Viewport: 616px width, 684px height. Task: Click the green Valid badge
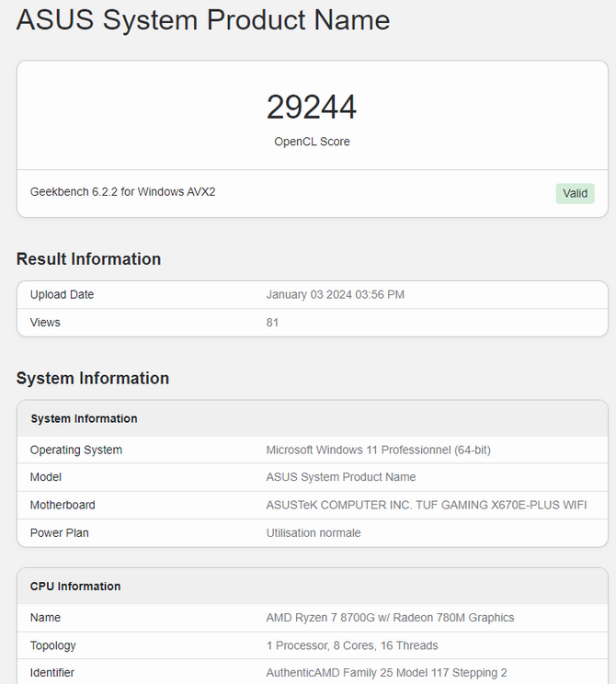point(575,193)
